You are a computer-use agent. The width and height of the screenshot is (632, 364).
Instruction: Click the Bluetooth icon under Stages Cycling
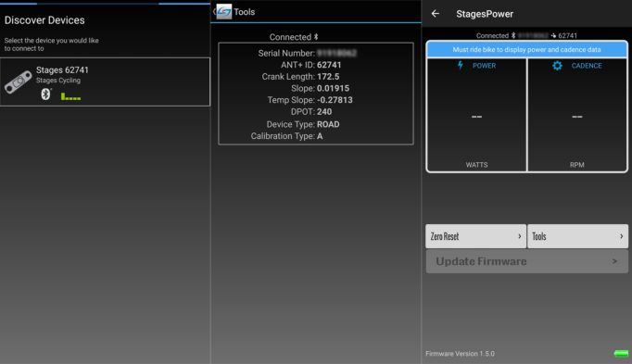[x=45, y=94]
